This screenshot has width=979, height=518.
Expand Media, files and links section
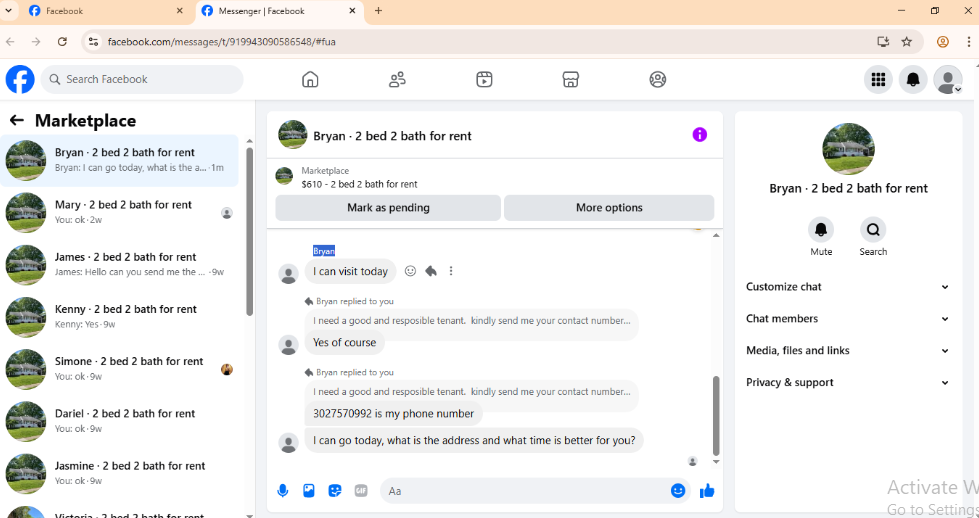(848, 351)
